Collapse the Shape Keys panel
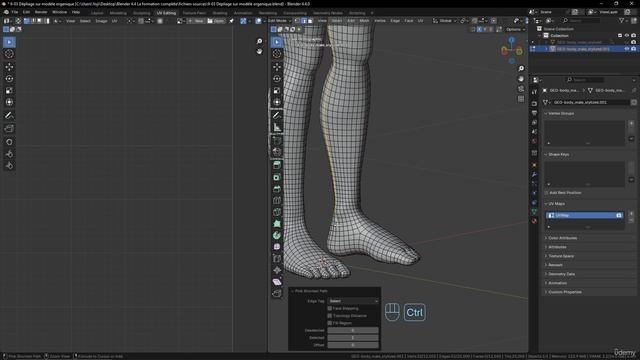The height and width of the screenshot is (360, 640). pos(558,155)
